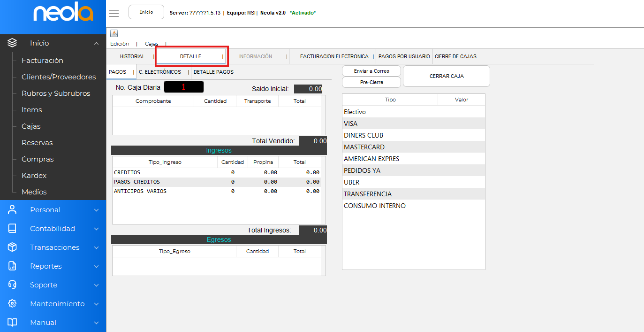Image resolution: width=644 pixels, height=332 pixels.
Task: Open the C. ELECTRÓNICOS sub-tab
Action: 160,72
